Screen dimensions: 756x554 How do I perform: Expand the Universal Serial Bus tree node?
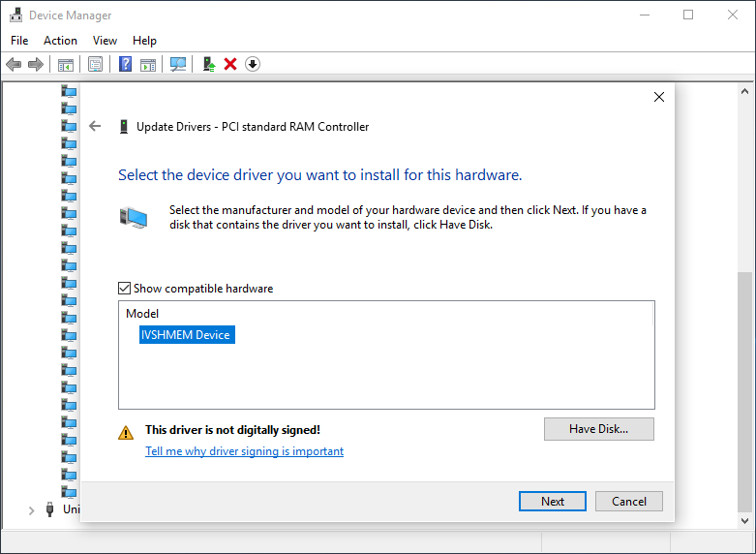pyautogui.click(x=31, y=510)
